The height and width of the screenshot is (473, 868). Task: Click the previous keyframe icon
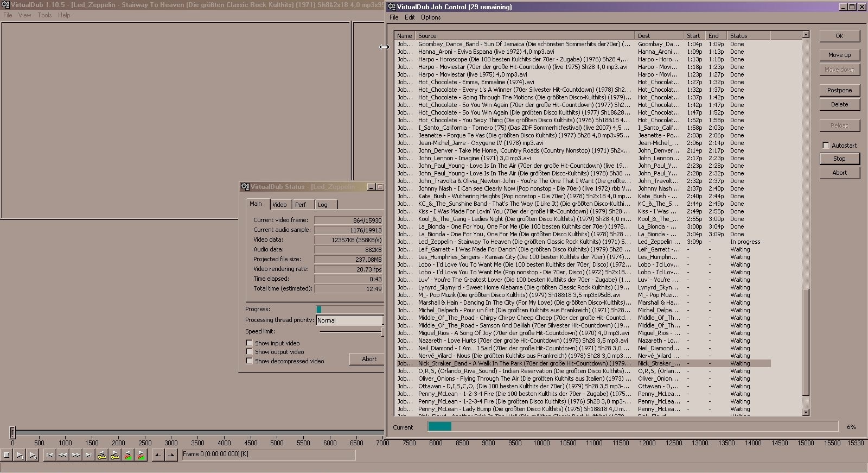pos(101,455)
